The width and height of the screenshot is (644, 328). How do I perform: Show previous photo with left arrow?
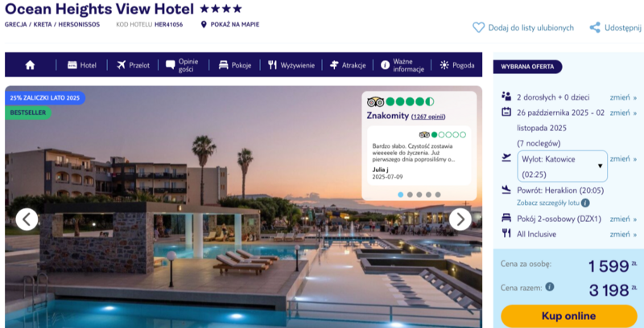point(27,219)
